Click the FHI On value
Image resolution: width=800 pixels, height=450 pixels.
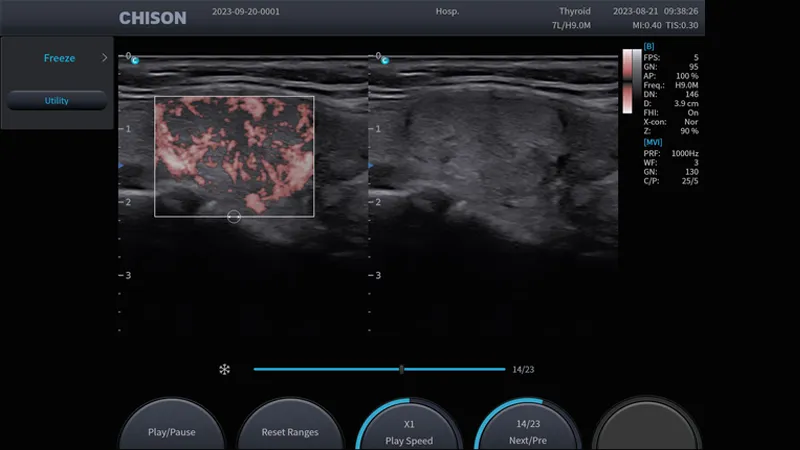tap(693, 113)
